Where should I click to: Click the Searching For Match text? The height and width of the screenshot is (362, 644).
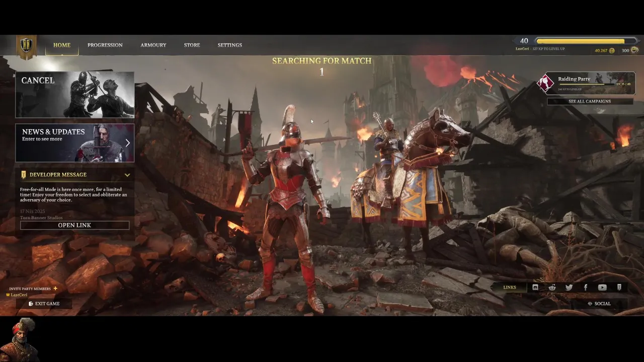pos(322,61)
